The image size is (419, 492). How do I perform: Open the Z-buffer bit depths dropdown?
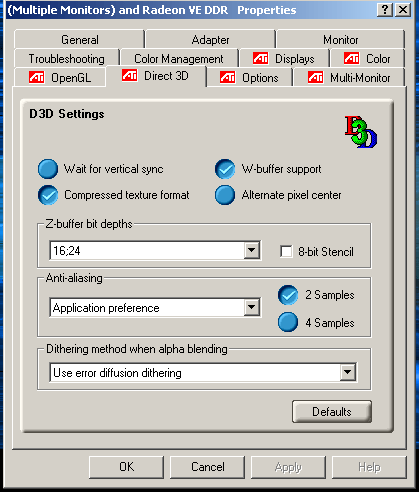click(x=252, y=250)
